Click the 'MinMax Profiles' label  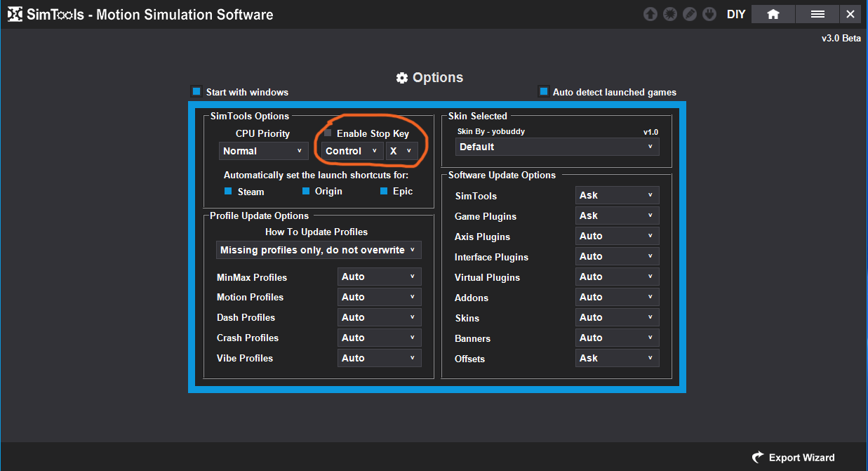click(252, 277)
